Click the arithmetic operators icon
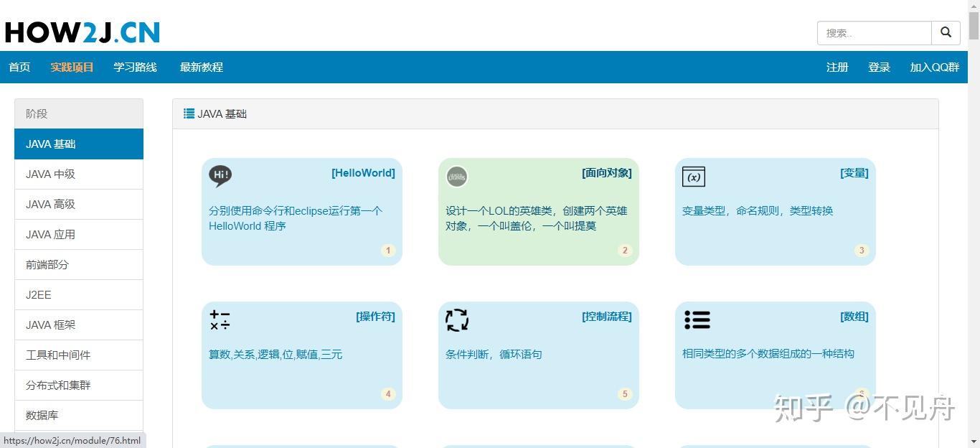This screenshot has width=980, height=448. click(220, 320)
